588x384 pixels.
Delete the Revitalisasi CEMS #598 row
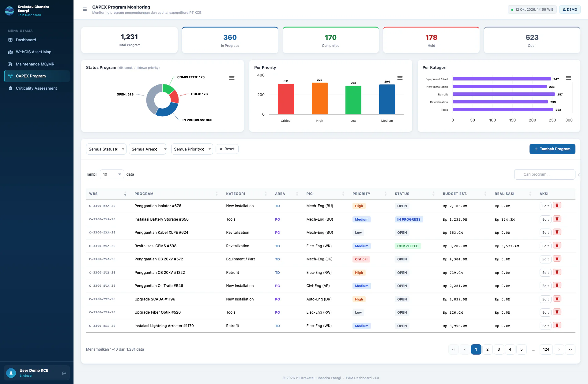coord(557,246)
